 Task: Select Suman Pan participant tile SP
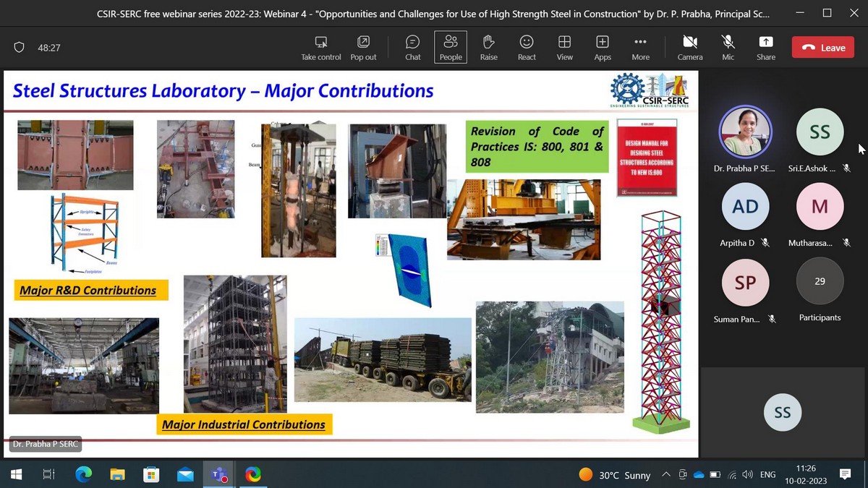745,283
